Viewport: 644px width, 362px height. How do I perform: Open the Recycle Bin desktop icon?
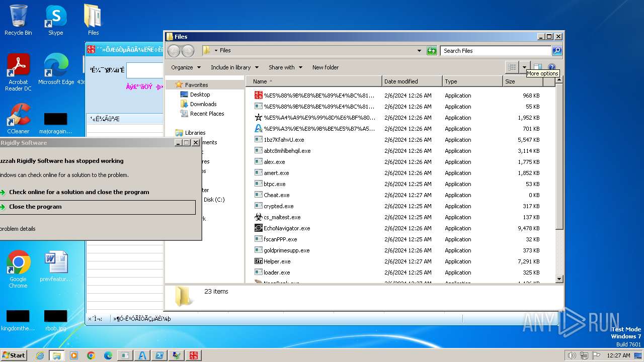point(18,20)
